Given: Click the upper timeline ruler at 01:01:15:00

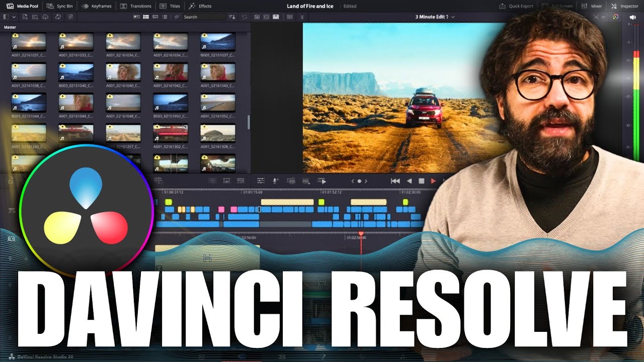Looking at the screenshot, I should point(252,192).
